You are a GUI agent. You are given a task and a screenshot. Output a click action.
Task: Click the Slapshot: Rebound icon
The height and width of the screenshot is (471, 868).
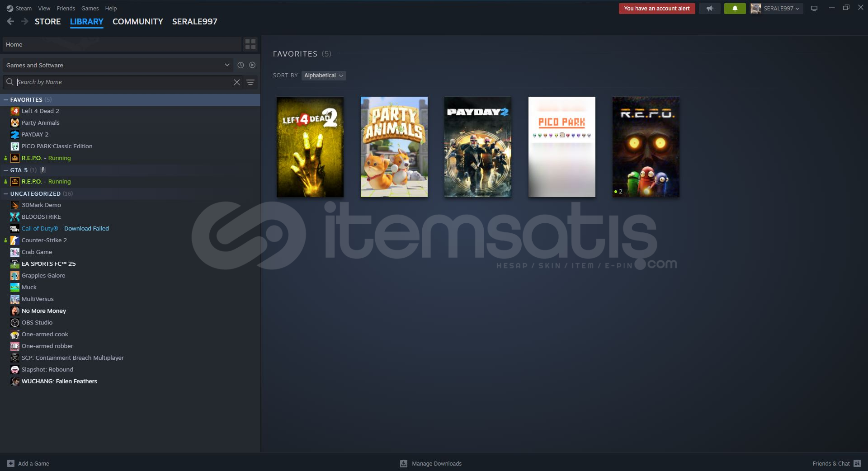15,369
